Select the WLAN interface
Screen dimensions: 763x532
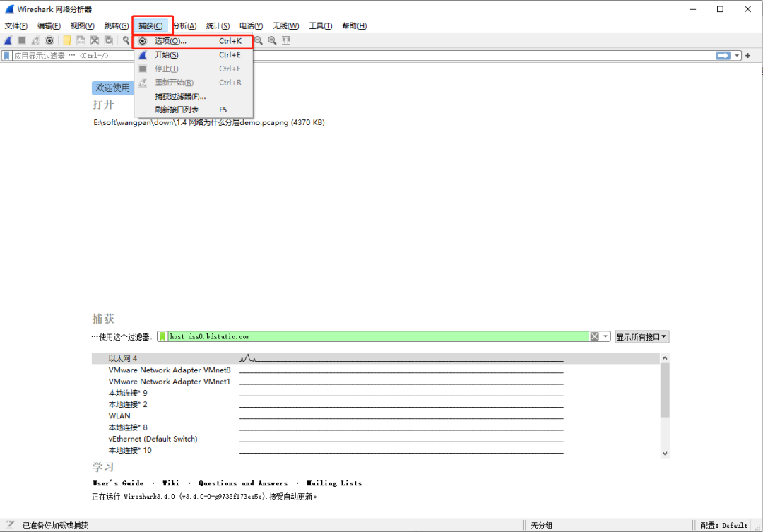click(x=375, y=415)
